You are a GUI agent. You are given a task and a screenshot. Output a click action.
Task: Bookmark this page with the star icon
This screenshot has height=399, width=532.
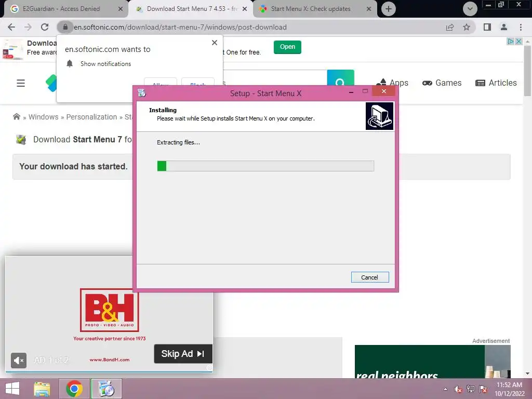(467, 27)
